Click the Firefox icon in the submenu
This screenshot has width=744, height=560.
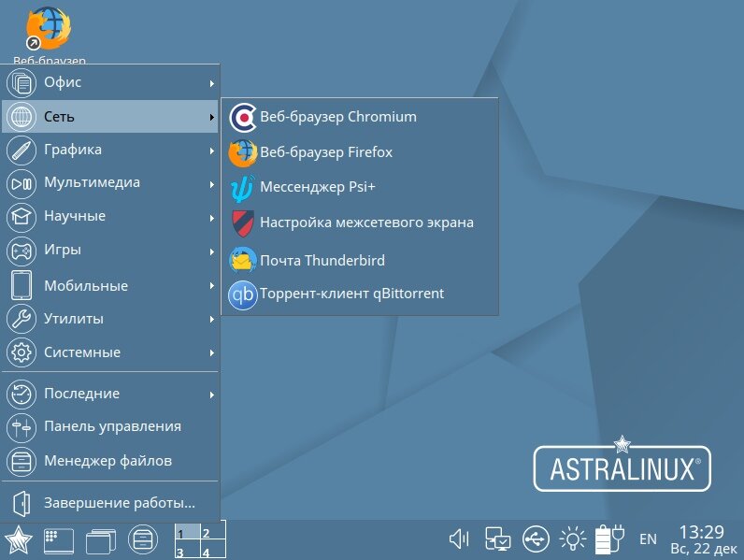(x=242, y=152)
